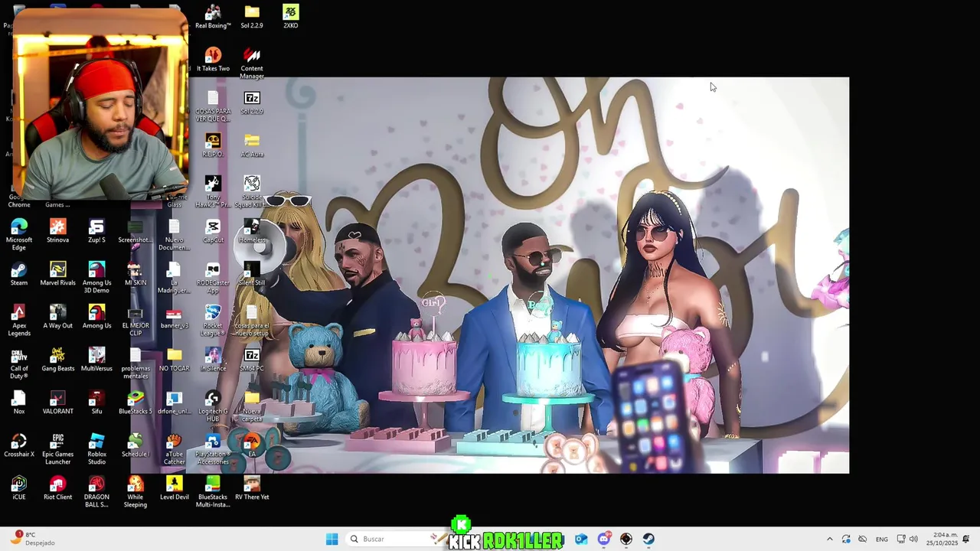Launch CapCut from the desktop
Image resolution: width=980 pixels, height=551 pixels.
(213, 231)
